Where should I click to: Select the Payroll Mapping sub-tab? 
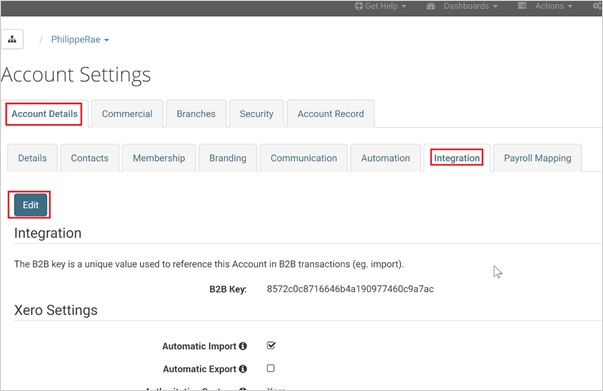click(538, 158)
